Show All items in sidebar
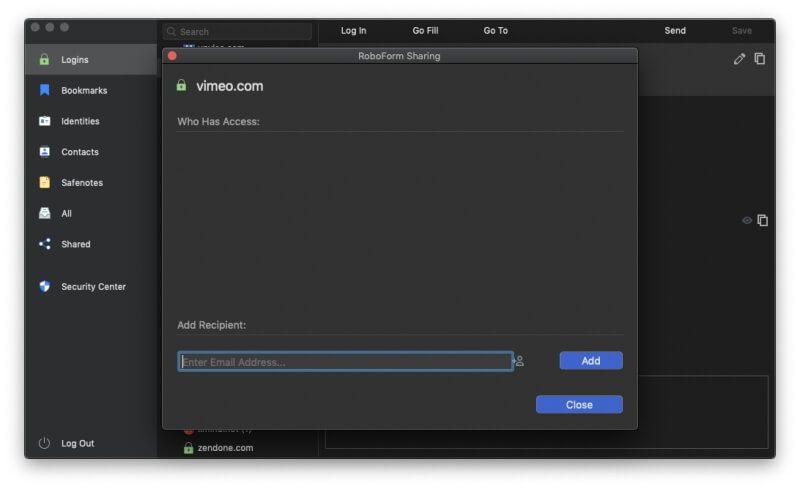Viewport: 800px width, 489px height. pyautogui.click(x=91, y=213)
